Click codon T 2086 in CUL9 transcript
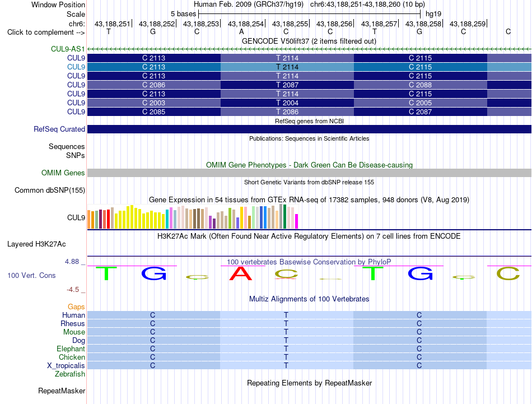This screenshot has height=404, width=532. [x=287, y=112]
